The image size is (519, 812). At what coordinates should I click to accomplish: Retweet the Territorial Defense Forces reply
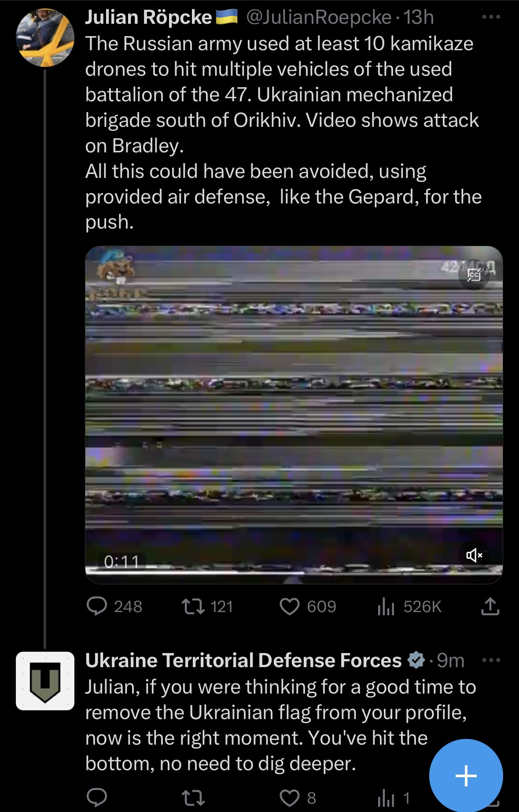[x=194, y=797]
